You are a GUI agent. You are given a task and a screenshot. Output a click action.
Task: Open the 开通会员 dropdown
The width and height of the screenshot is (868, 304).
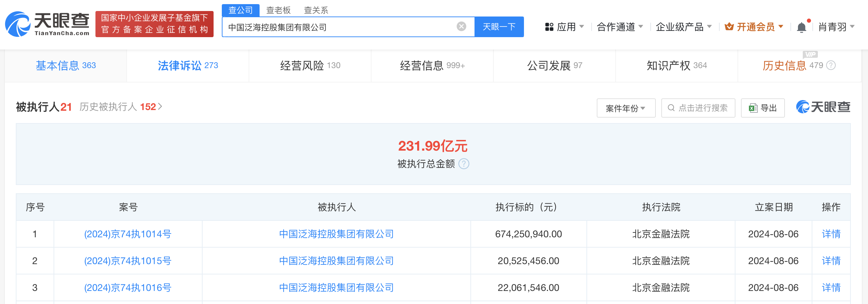point(754,27)
